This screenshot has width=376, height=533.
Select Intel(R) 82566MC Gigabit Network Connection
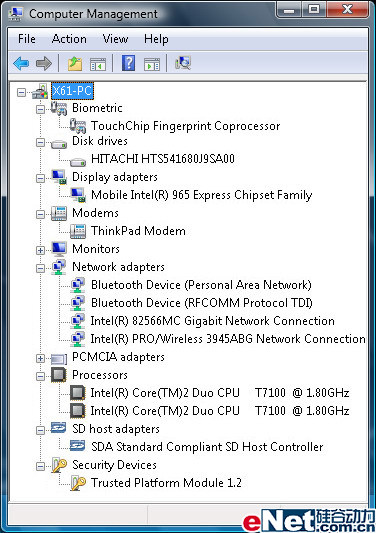212,321
